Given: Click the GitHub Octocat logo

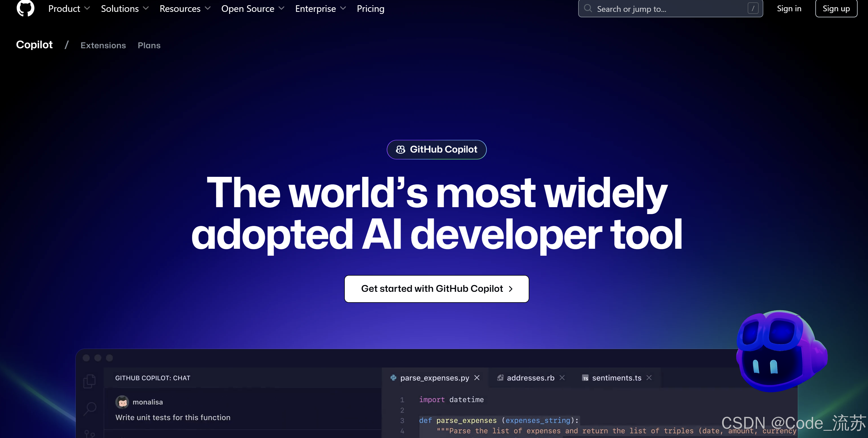Looking at the screenshot, I should tap(25, 8).
